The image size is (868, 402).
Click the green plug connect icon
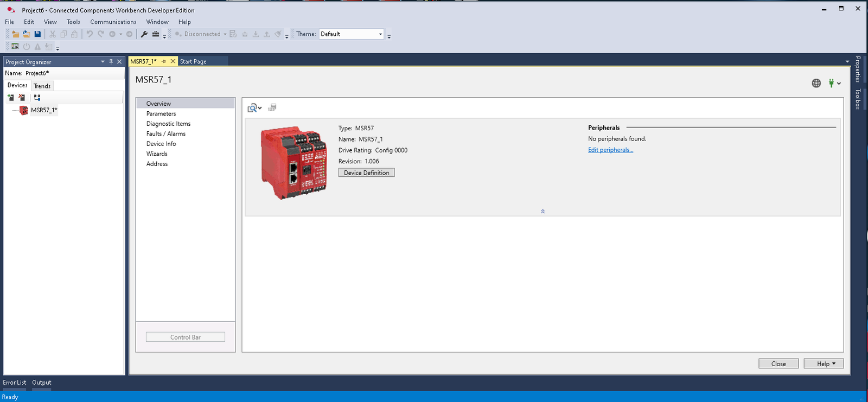click(x=831, y=83)
